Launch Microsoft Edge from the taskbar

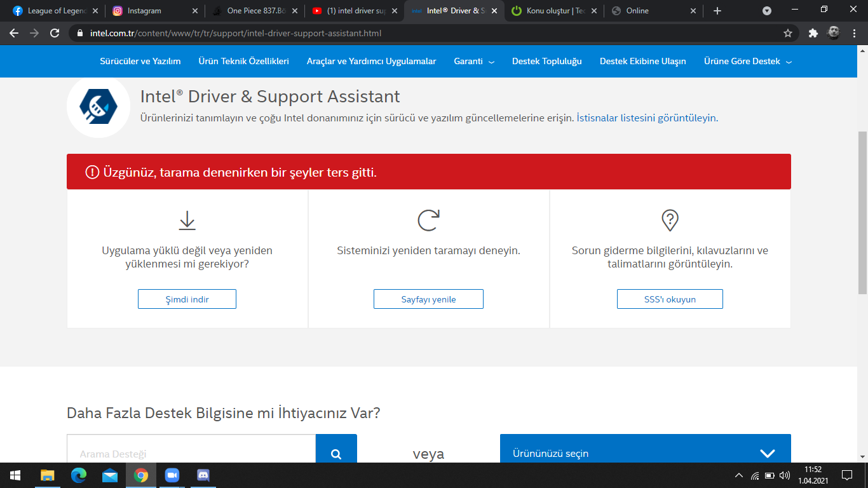click(79, 475)
